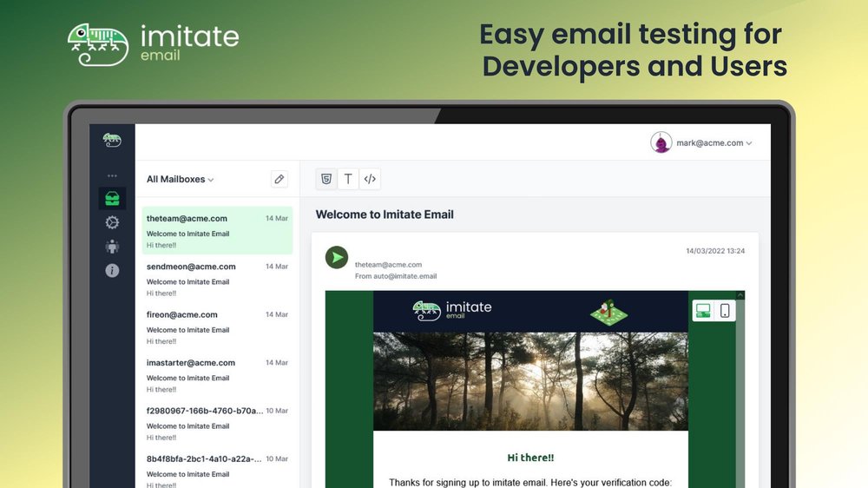Click the Welcome to Imitate Email heading
The height and width of the screenshot is (488, 868).
(x=385, y=214)
